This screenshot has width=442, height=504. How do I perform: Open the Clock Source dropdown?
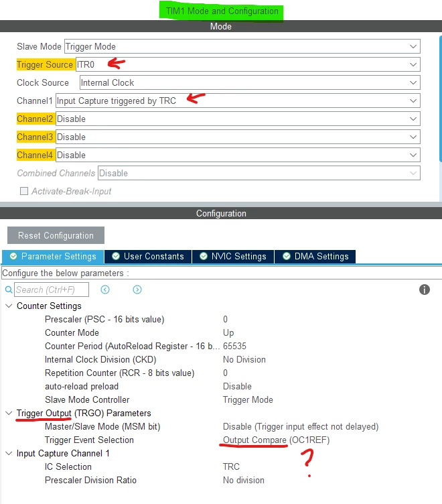tap(250, 82)
